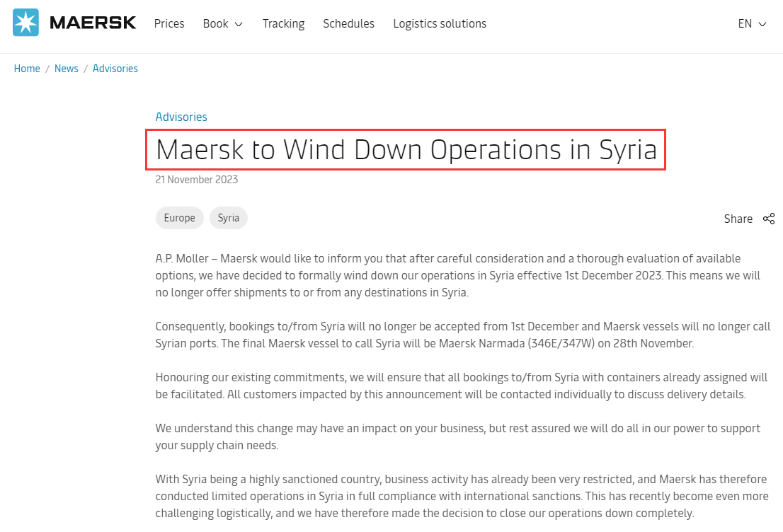Click the MAERSK wordmark in header
This screenshot has width=783, height=532.
(93, 23)
